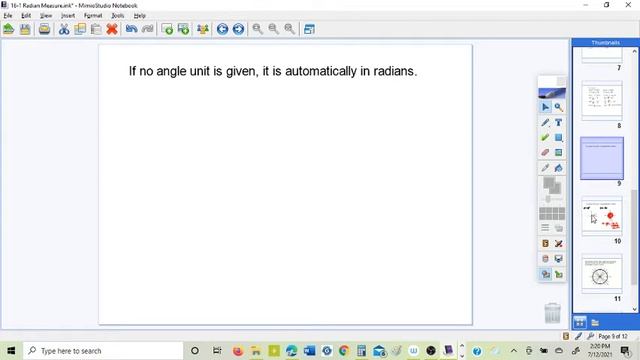Image resolution: width=640 pixels, height=360 pixels.
Task: Click the recorder icon in tool palette
Action: (x=545, y=259)
